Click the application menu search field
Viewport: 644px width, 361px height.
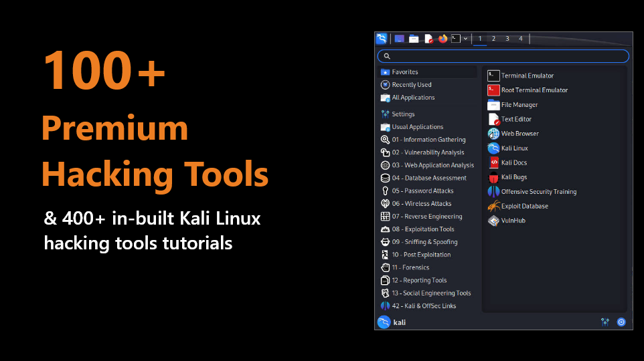503,57
